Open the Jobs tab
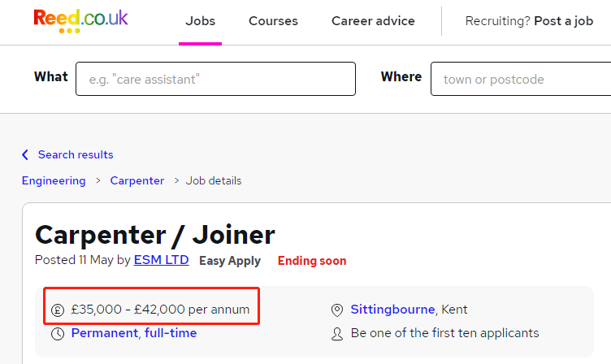This screenshot has height=364, width=611. pyautogui.click(x=201, y=21)
